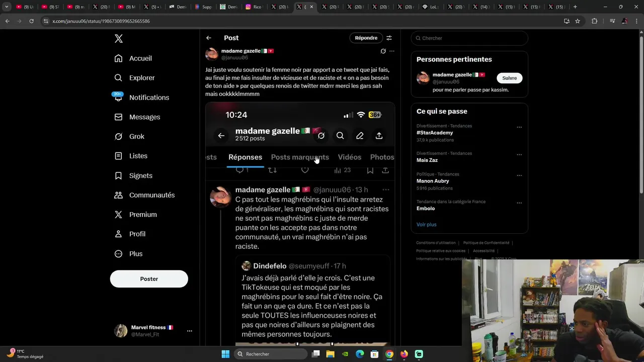Open more options on madame gazelle post
This screenshot has width=644, height=362.
392,51
